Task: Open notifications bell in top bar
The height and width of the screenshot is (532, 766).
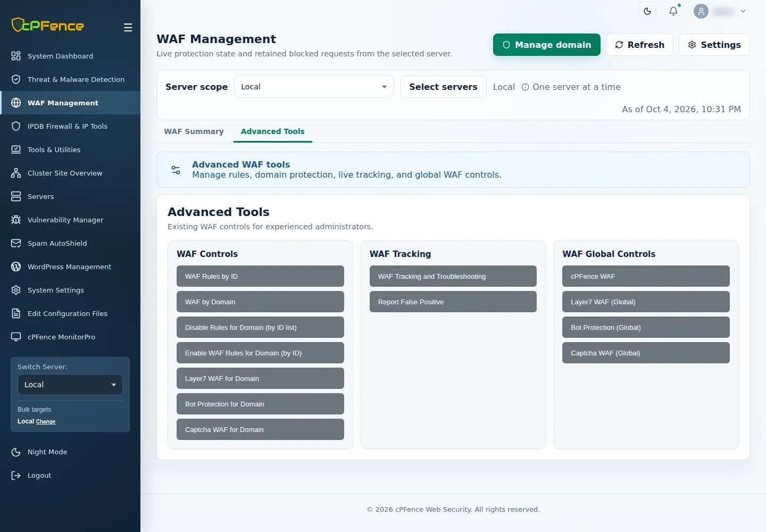Action: coord(673,11)
